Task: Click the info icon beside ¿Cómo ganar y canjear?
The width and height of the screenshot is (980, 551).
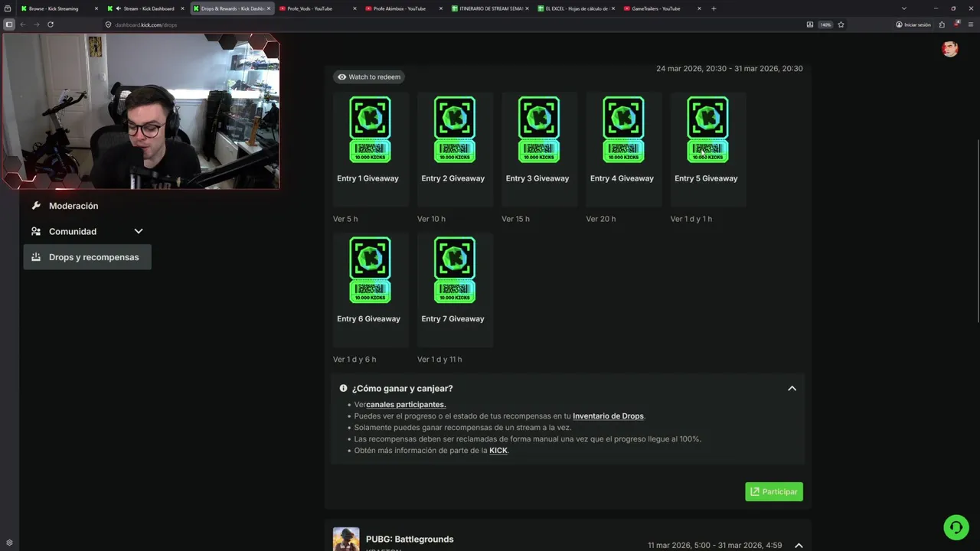Action: tap(343, 388)
